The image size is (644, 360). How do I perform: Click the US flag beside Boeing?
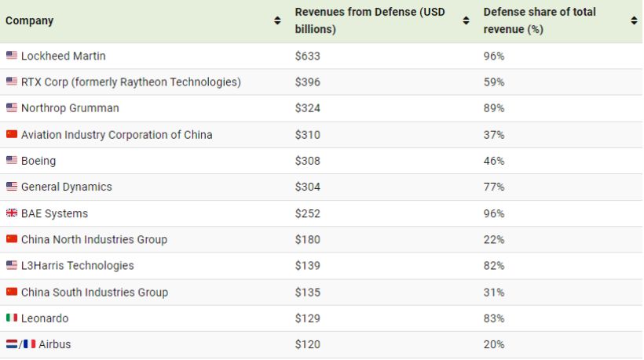click(x=11, y=161)
